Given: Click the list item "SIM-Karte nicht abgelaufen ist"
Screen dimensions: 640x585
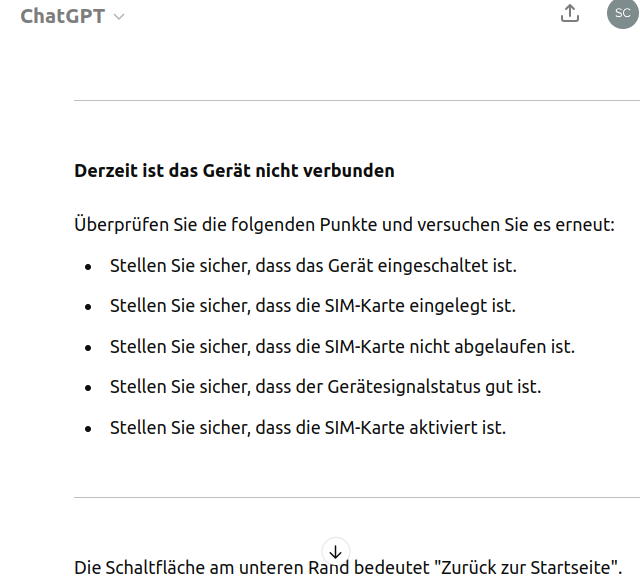Looking at the screenshot, I should pyautogui.click(x=342, y=347).
